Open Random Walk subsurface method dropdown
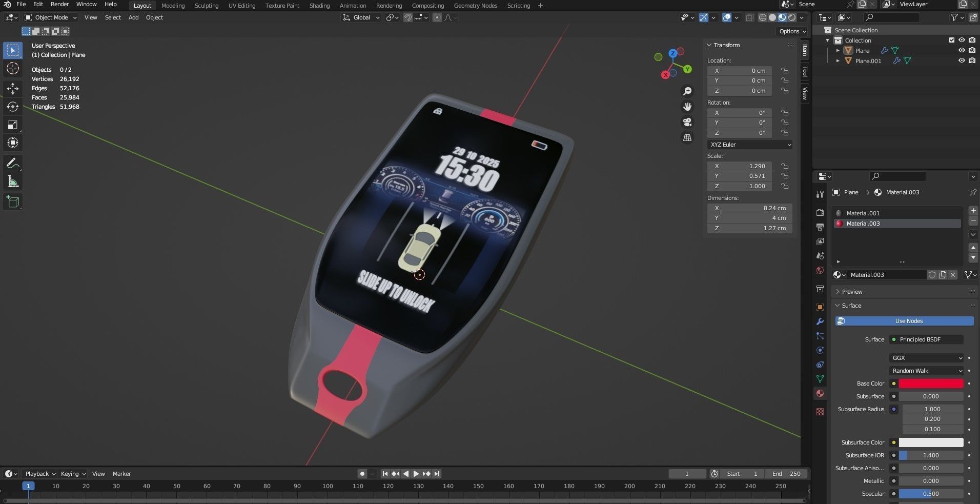 (x=927, y=371)
